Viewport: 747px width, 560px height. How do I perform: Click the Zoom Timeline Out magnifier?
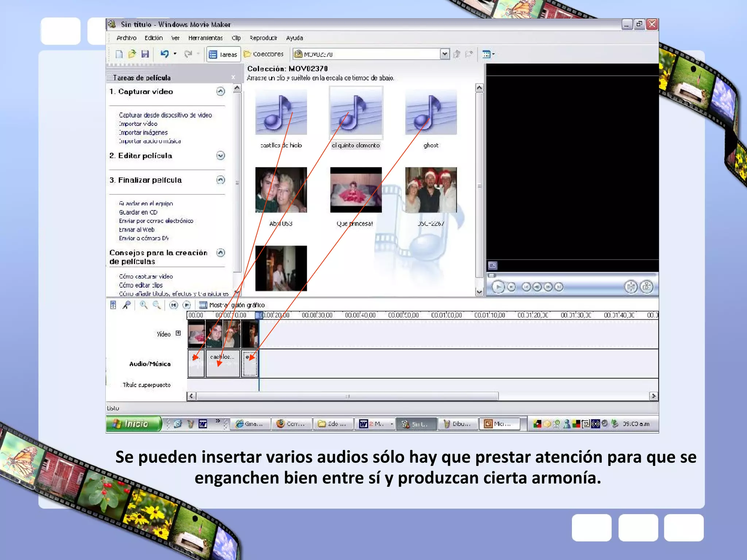pos(156,305)
